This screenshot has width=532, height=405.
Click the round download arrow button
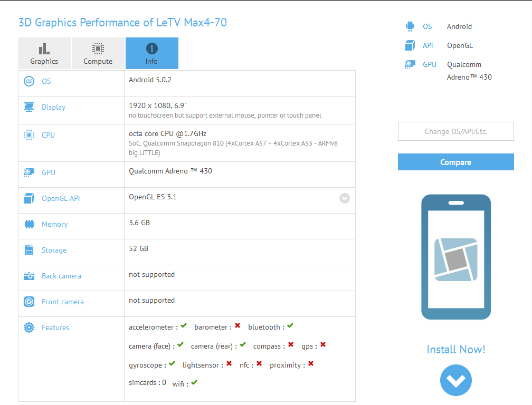click(455, 380)
